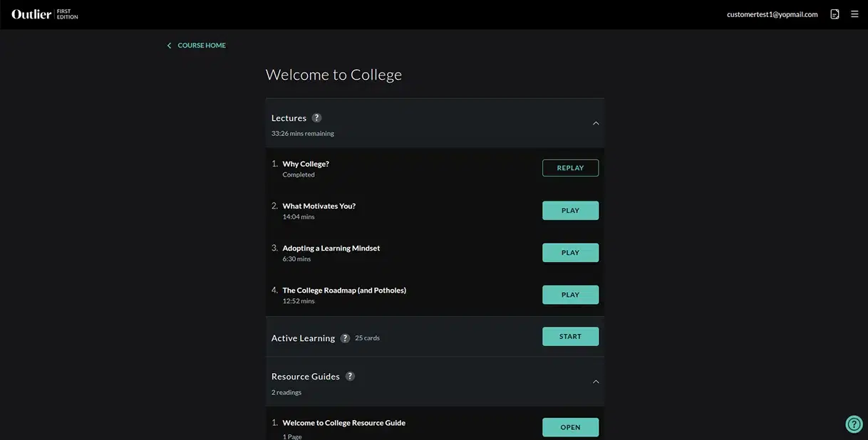
Task: Click the Welcome to College Resource Guide title
Action: coord(343,423)
